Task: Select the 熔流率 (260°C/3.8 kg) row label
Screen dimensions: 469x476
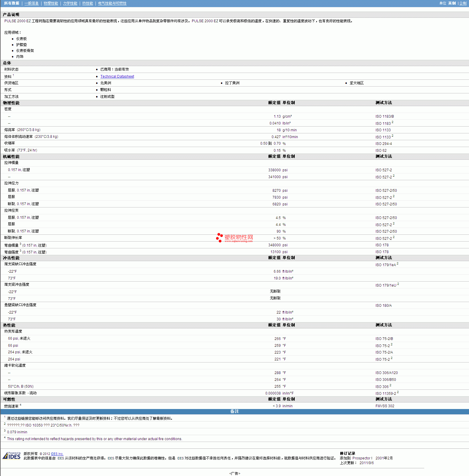Action: click(x=22, y=130)
